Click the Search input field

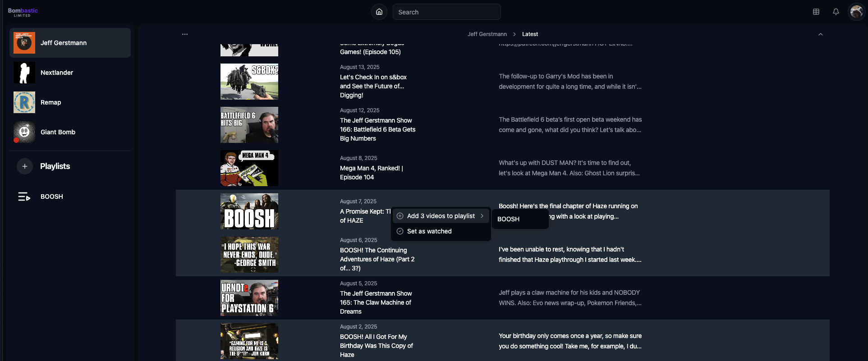click(446, 12)
